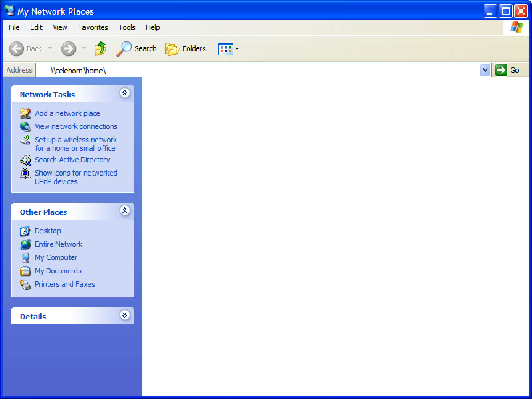Expand the Details panel
The width and height of the screenshot is (532, 399).
125,315
